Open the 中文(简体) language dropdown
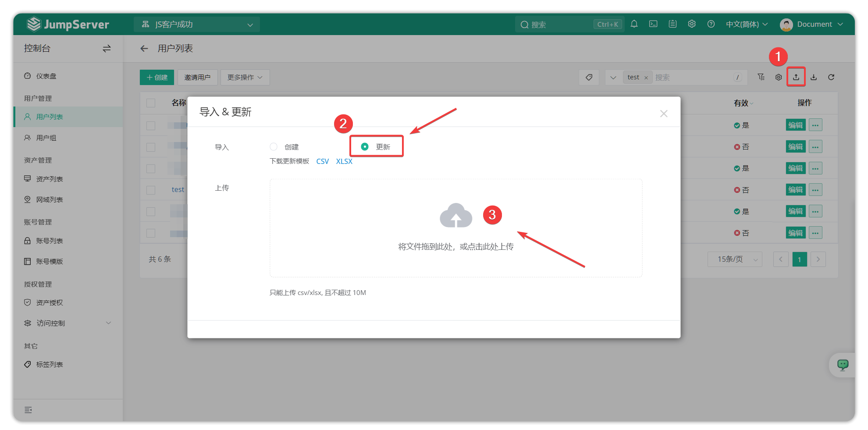This screenshot has width=868, height=430. [x=747, y=24]
